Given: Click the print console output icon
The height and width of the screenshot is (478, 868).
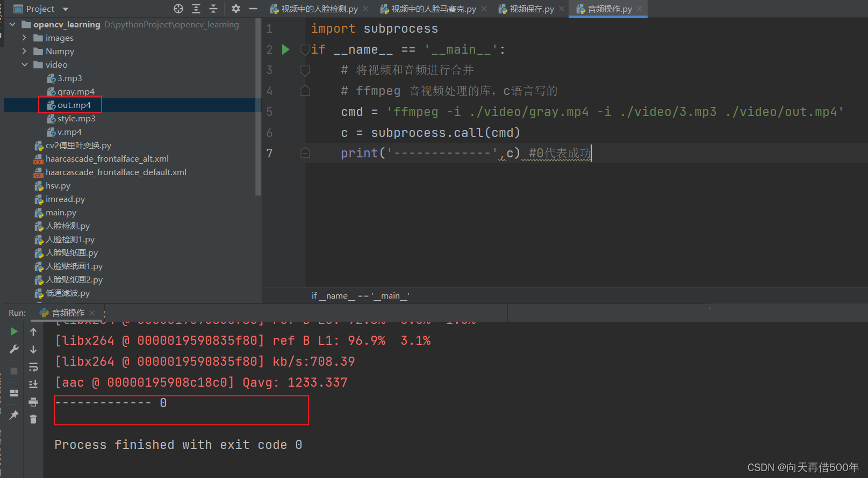Looking at the screenshot, I should click(33, 402).
